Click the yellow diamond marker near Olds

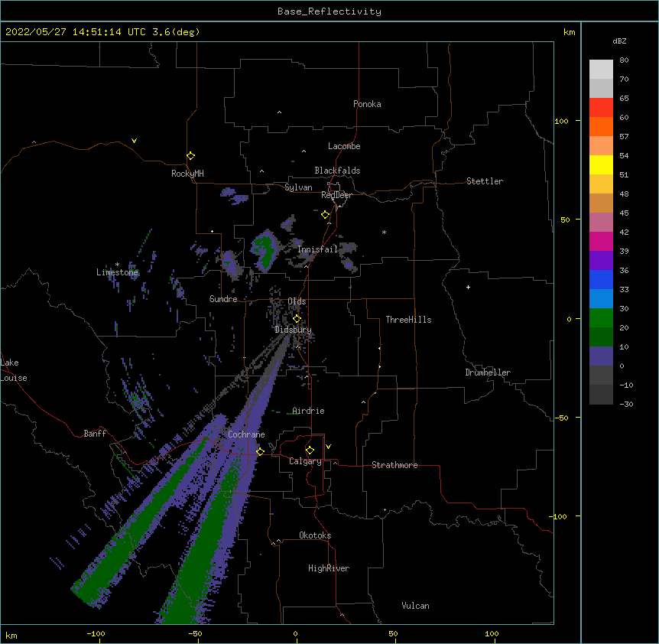tap(297, 319)
